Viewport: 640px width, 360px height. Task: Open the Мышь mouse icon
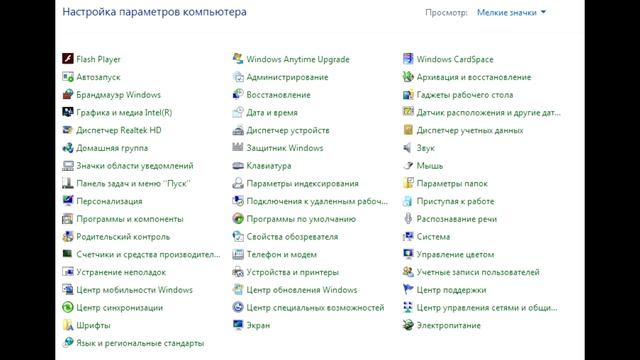click(x=408, y=165)
